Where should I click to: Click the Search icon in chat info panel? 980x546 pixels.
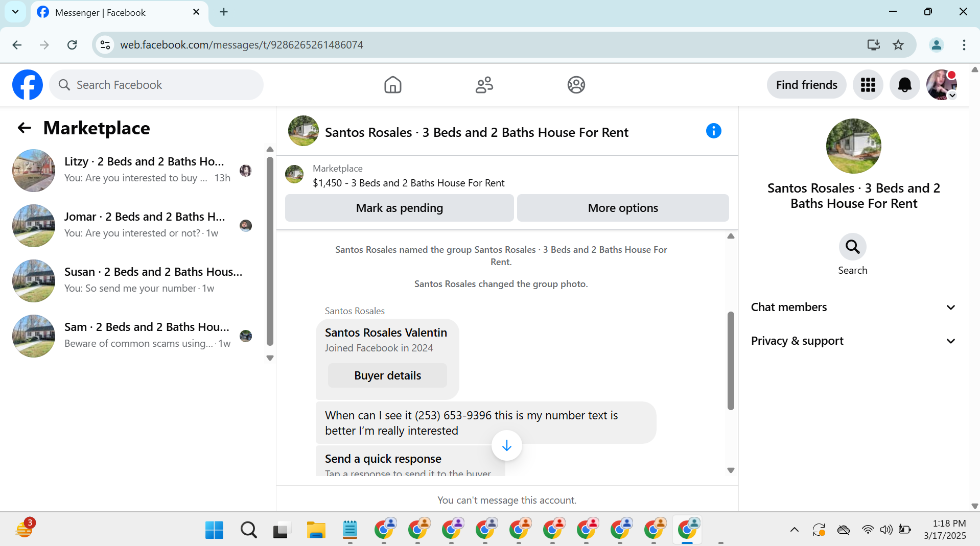(x=853, y=247)
